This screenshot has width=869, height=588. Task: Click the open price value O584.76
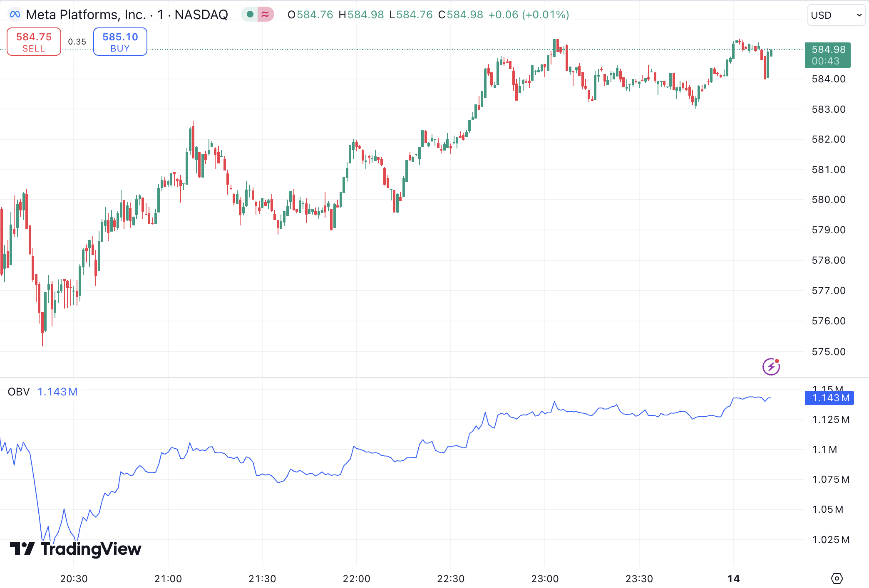click(x=310, y=15)
